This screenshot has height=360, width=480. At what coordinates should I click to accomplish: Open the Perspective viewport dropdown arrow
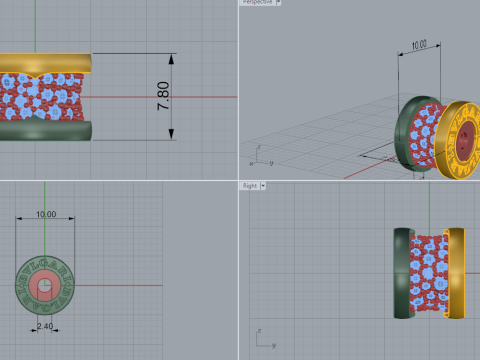[278, 2]
